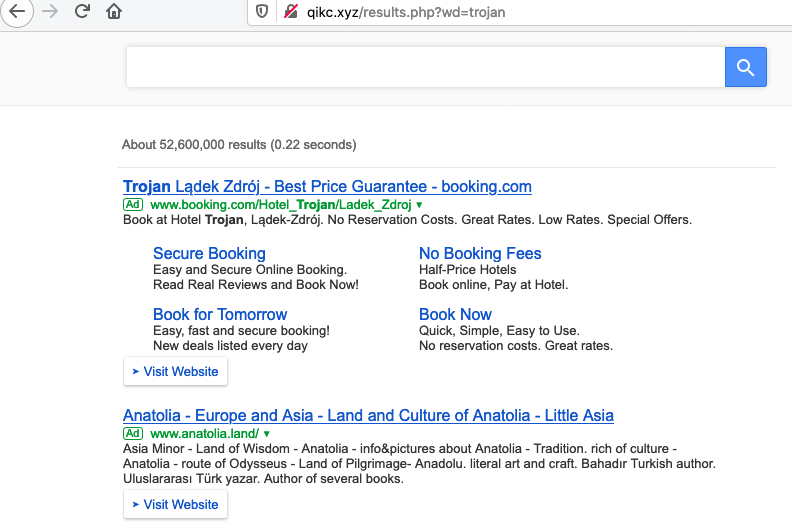Click the browser back arrow button

(x=17, y=12)
